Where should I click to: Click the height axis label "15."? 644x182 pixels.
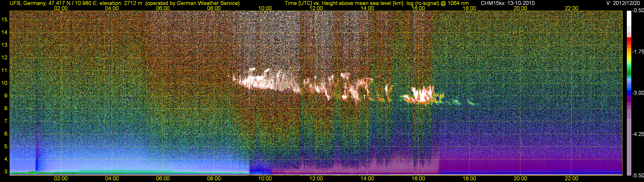[x=5, y=19]
